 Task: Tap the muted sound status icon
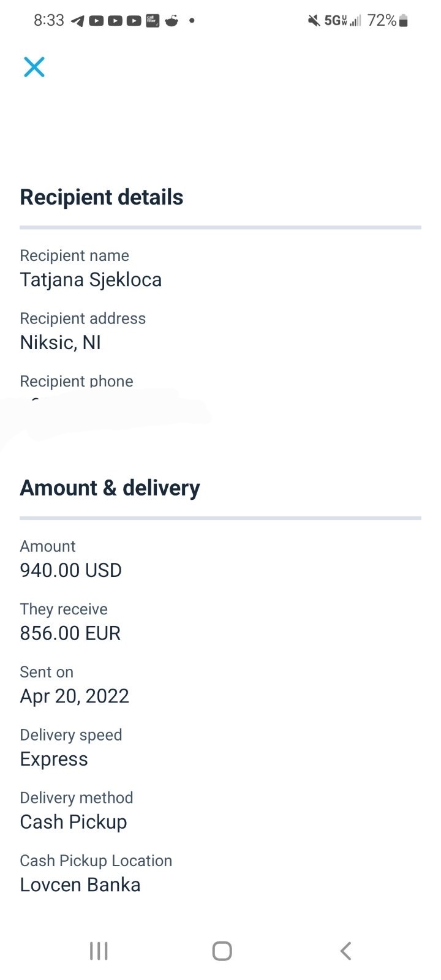click(x=314, y=21)
